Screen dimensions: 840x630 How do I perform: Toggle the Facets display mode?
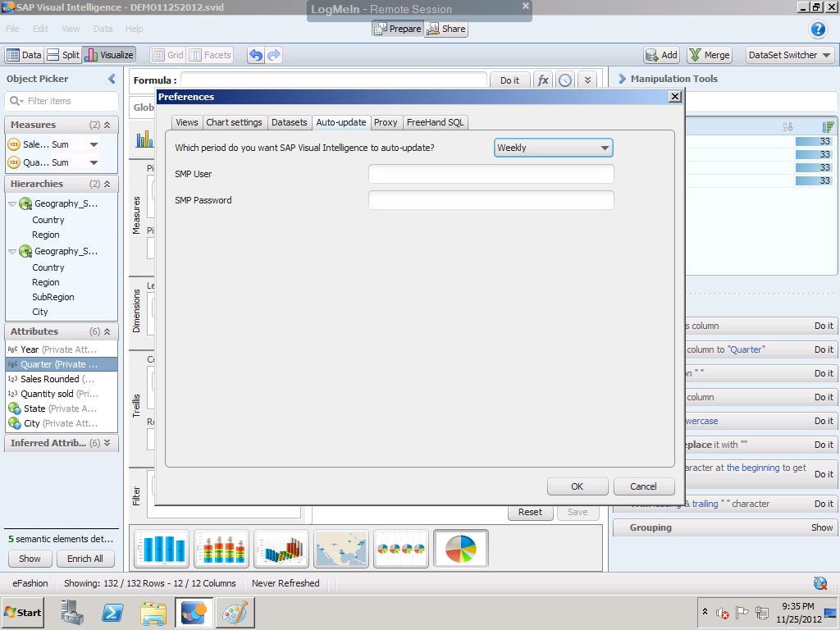point(210,55)
